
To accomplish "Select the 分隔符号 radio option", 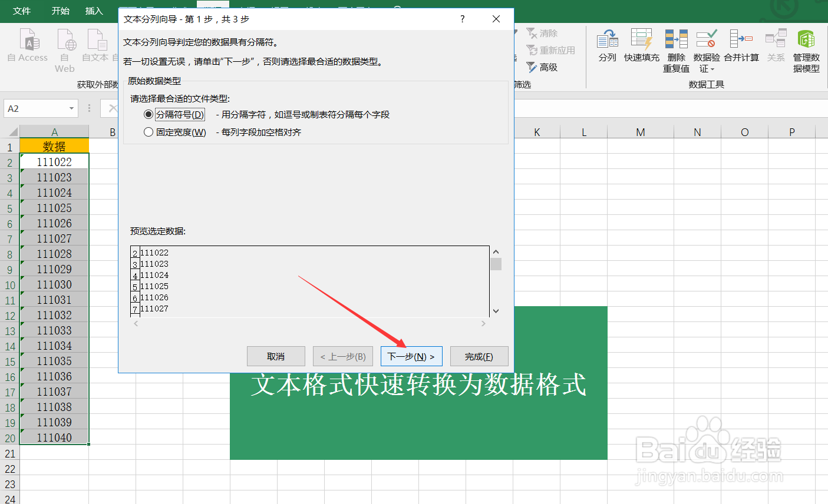I will 149,114.
